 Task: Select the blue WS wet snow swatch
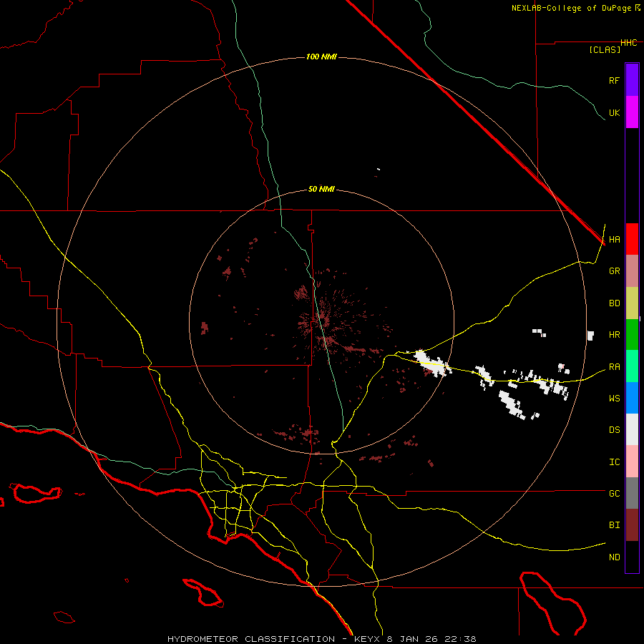[632, 398]
